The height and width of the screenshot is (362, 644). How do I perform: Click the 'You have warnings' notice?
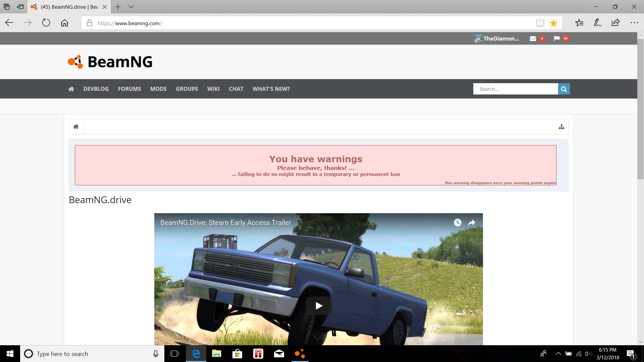pos(315,165)
